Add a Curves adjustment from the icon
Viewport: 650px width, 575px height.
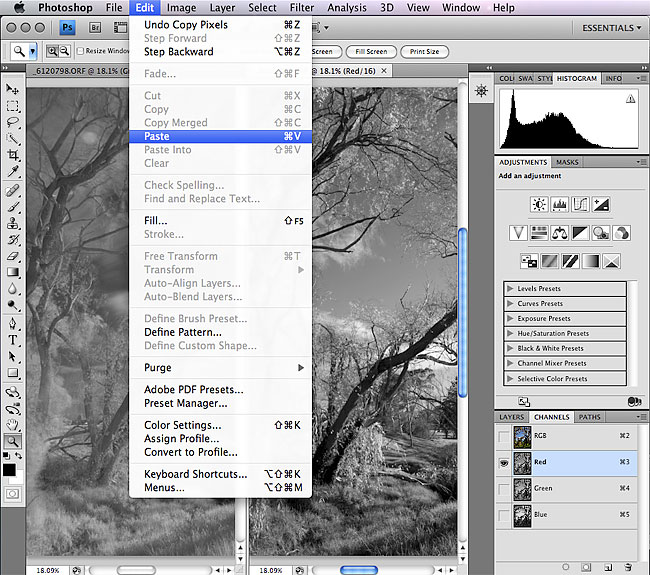tap(580, 204)
